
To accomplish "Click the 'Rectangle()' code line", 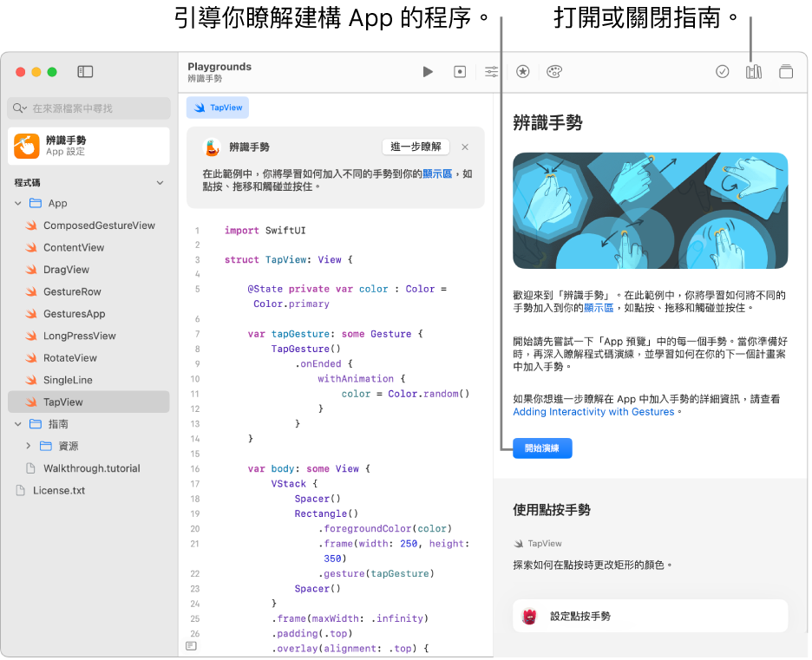I will pos(326,513).
